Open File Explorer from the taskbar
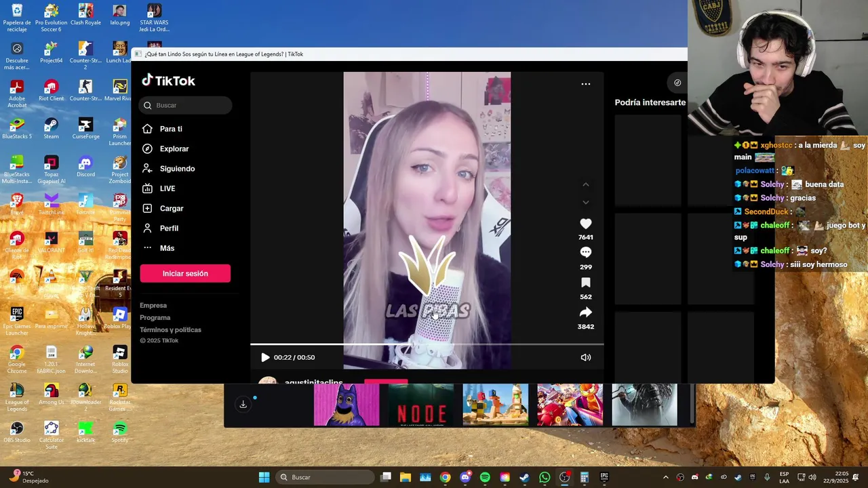The height and width of the screenshot is (488, 868). (406, 477)
